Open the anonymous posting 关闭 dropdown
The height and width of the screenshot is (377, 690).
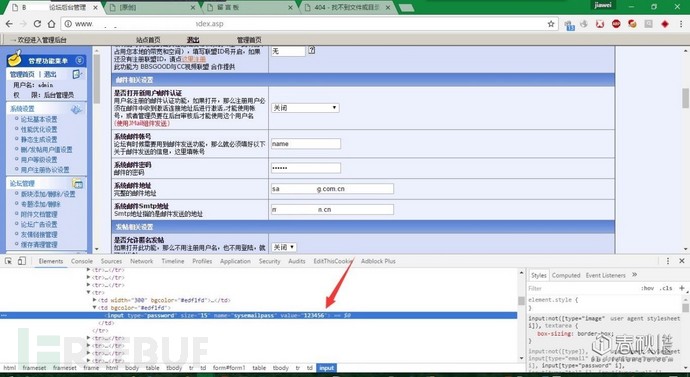click(x=283, y=247)
